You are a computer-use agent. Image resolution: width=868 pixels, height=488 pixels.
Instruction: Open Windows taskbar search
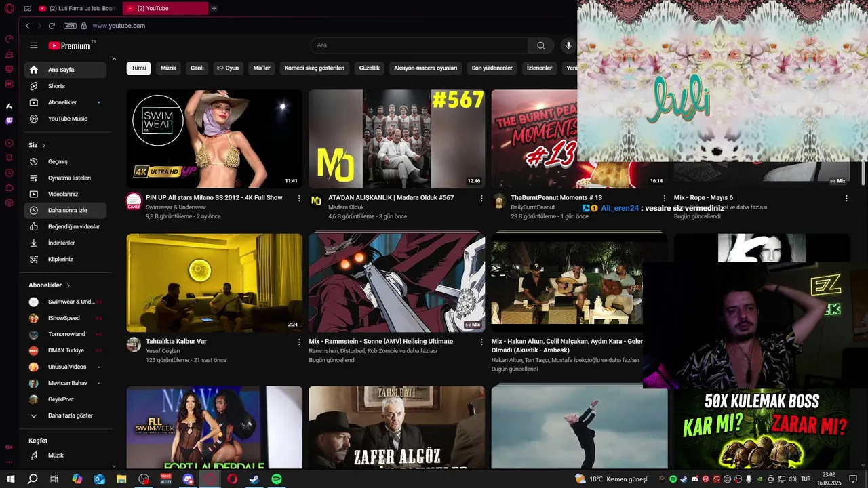tap(33, 479)
